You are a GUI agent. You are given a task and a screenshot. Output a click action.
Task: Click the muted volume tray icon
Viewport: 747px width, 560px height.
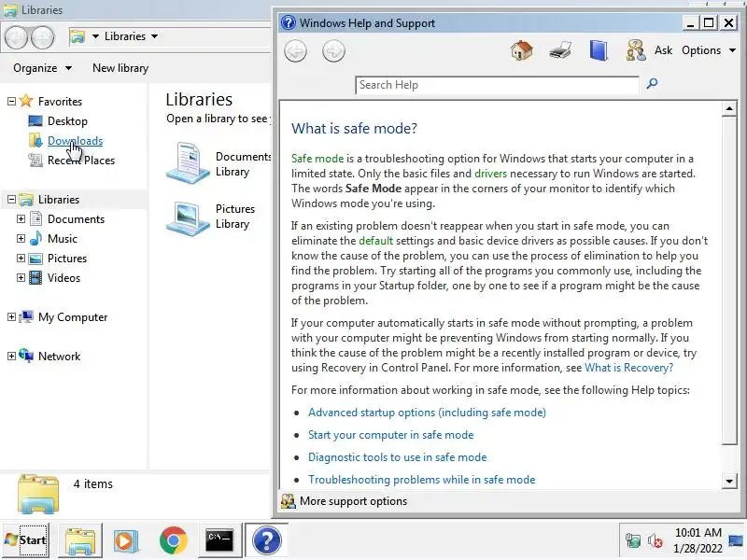(655, 540)
